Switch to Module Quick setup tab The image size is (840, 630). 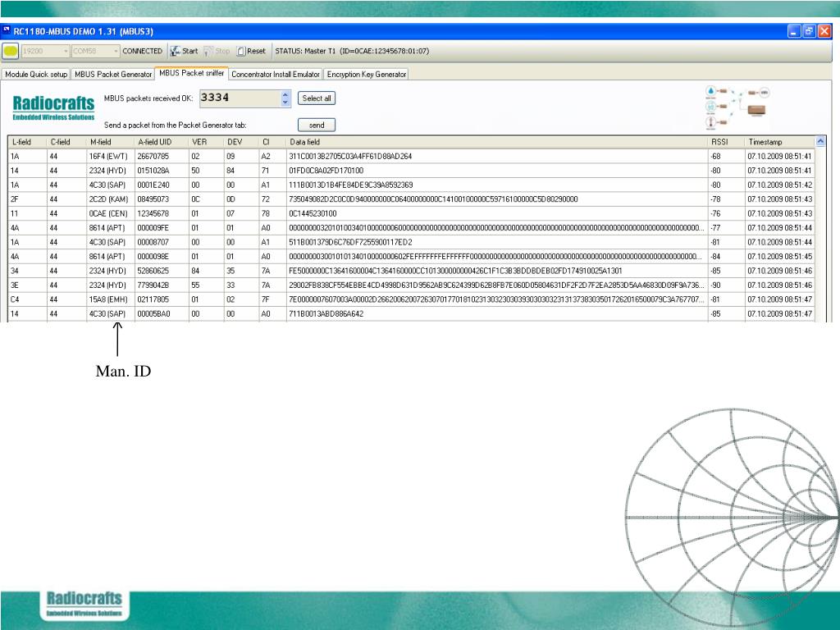click(x=36, y=75)
